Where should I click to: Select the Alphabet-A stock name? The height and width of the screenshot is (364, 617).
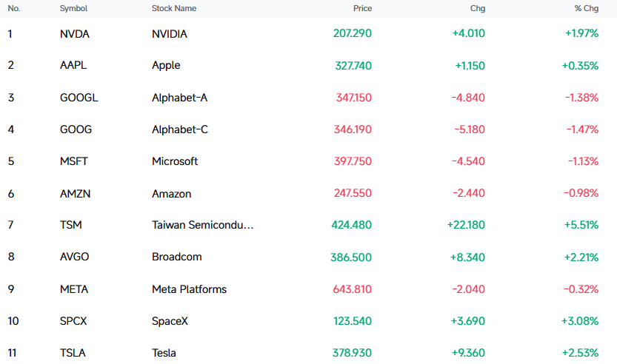tap(179, 98)
